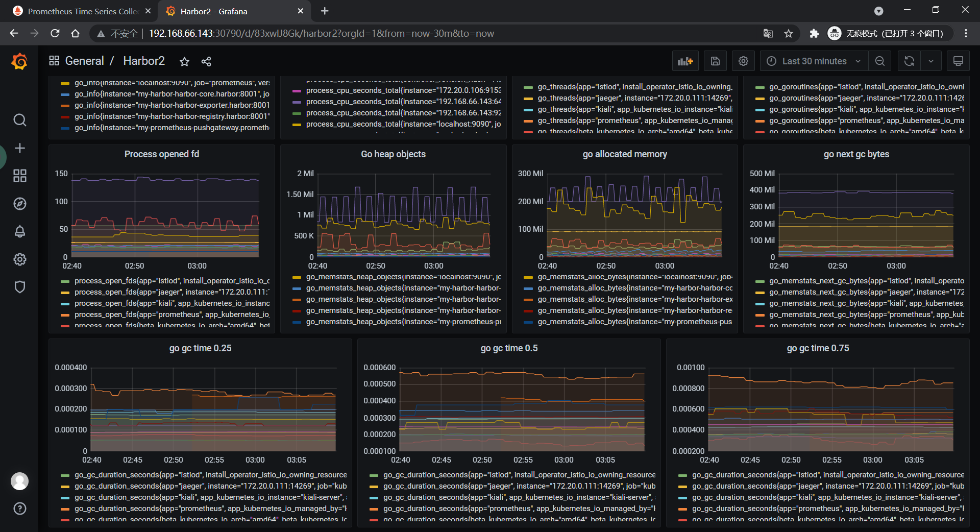Viewport: 980px width, 532px height.
Task: Open the Go heap objects panel title menu
Action: tap(393, 154)
